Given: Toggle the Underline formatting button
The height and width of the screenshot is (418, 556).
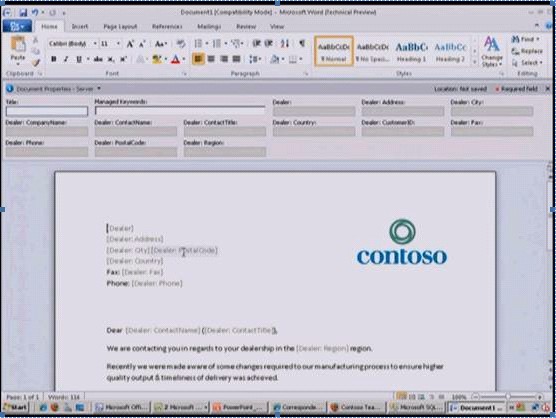Looking at the screenshot, I should click(x=79, y=59).
